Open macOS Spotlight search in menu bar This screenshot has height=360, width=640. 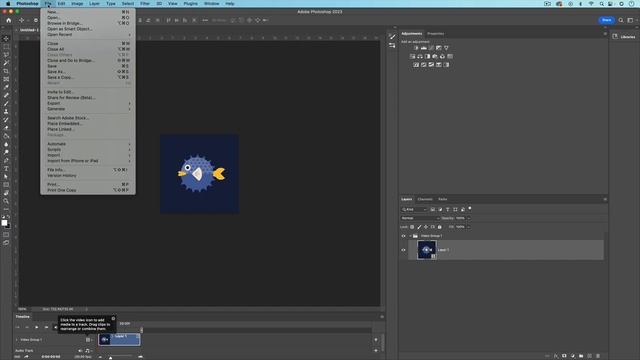(x=601, y=4)
